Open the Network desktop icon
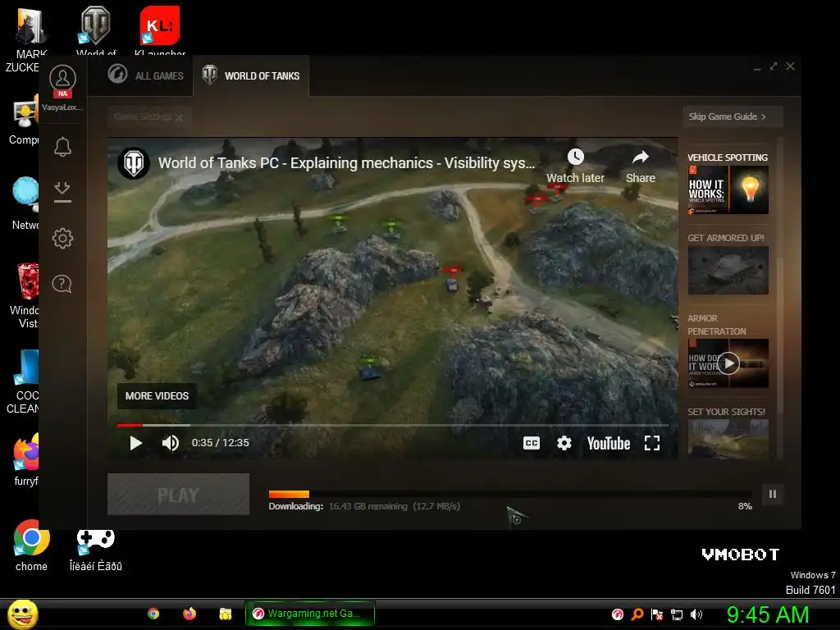Viewport: 840px width, 630px height. [25, 203]
